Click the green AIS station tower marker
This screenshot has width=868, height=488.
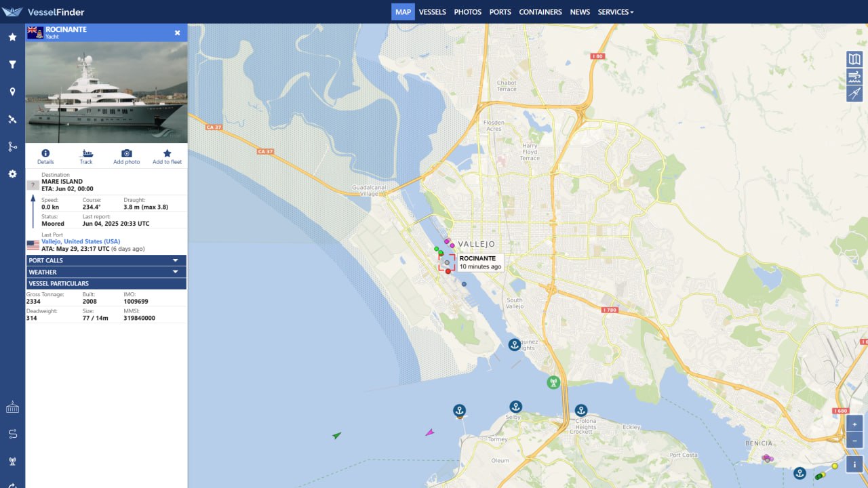[x=553, y=382]
